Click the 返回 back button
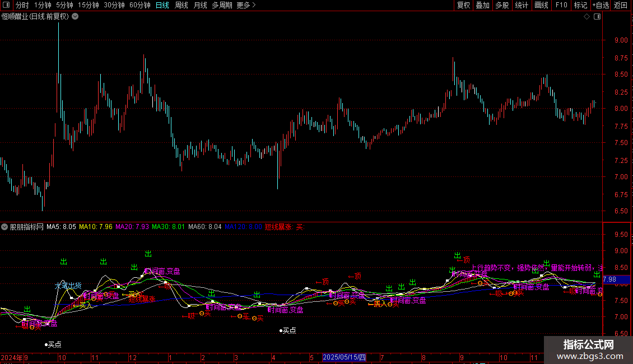 621,5
